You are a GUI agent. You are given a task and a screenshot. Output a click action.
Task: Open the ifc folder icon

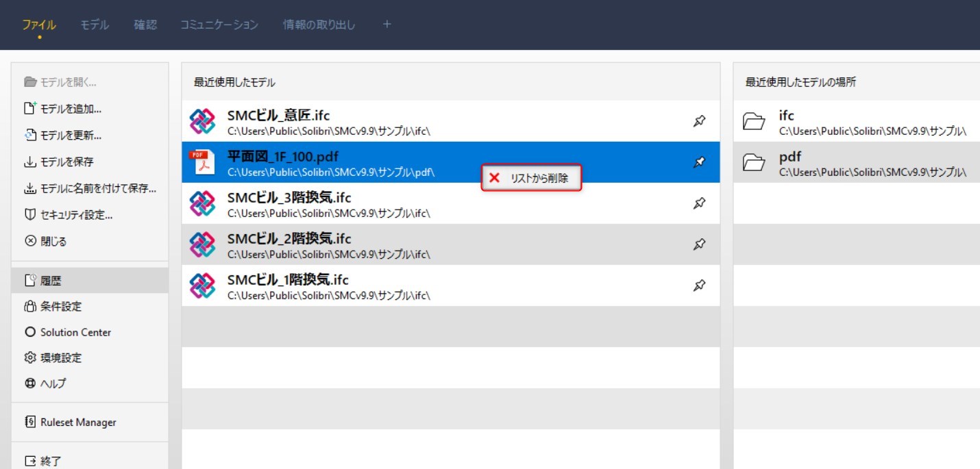(x=754, y=122)
